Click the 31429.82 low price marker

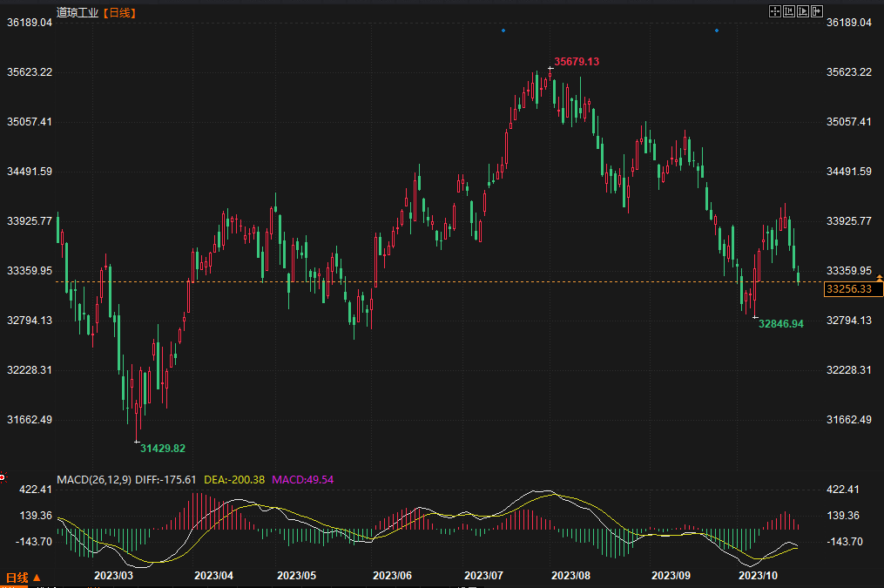pos(163,448)
